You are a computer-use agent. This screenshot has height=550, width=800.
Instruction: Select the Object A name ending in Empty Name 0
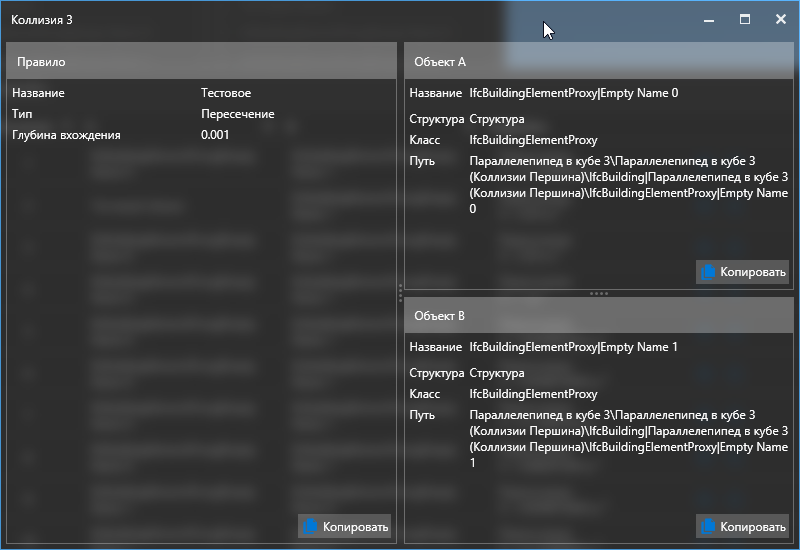point(573,93)
